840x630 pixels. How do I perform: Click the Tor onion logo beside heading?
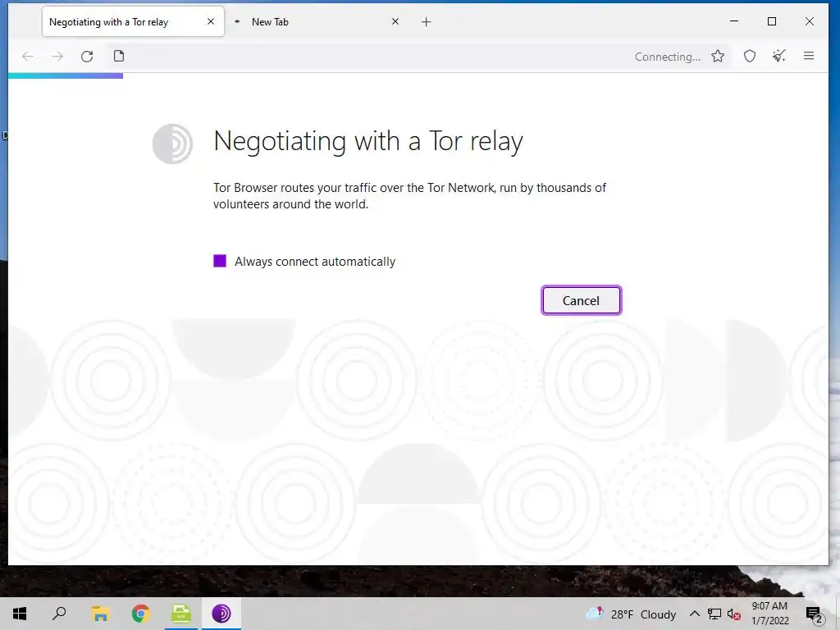pos(172,144)
